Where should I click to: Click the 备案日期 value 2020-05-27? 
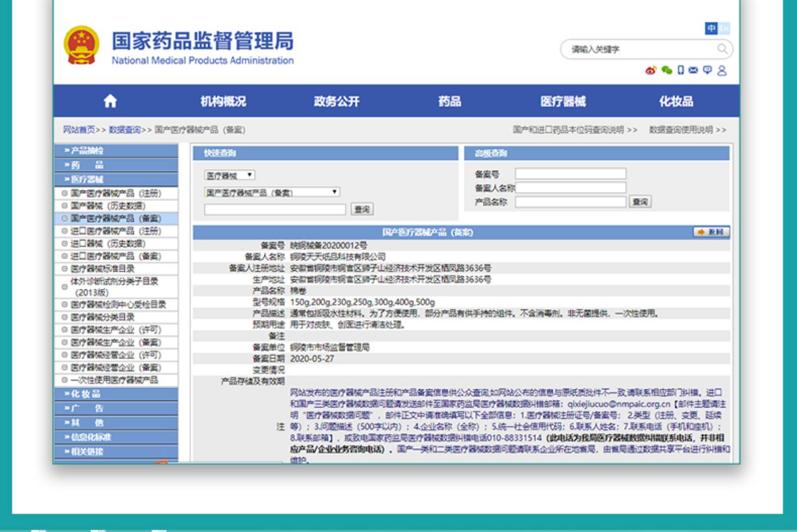click(312, 359)
